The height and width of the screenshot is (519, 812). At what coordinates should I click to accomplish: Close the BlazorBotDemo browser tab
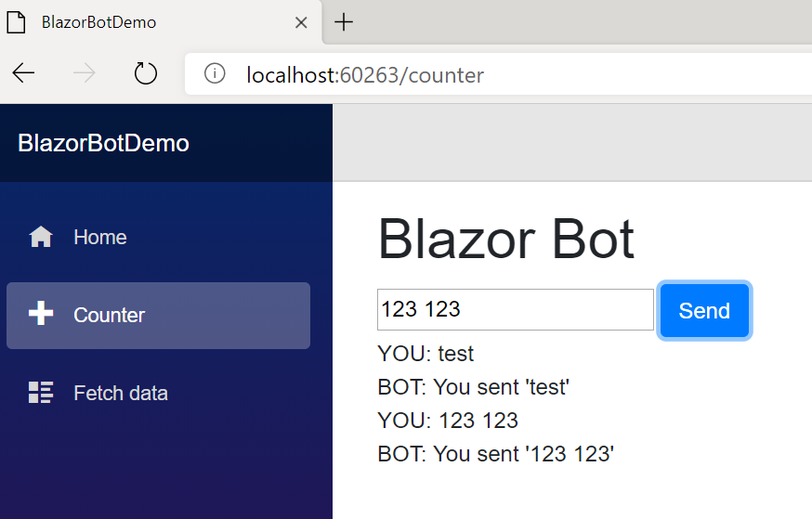[x=301, y=22]
